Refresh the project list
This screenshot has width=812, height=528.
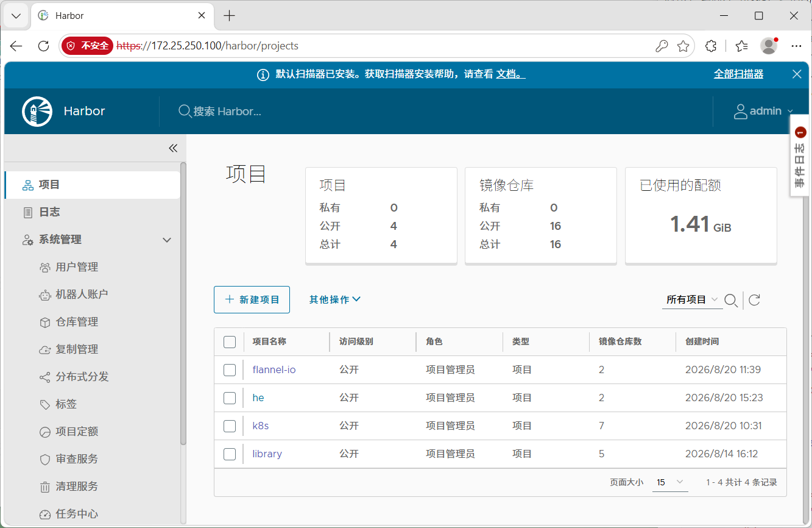(754, 299)
